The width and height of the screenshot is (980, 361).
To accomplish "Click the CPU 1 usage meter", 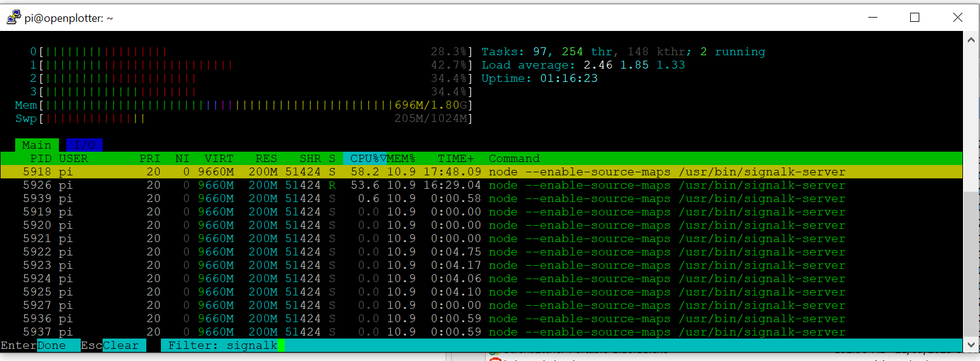I will tap(251, 65).
